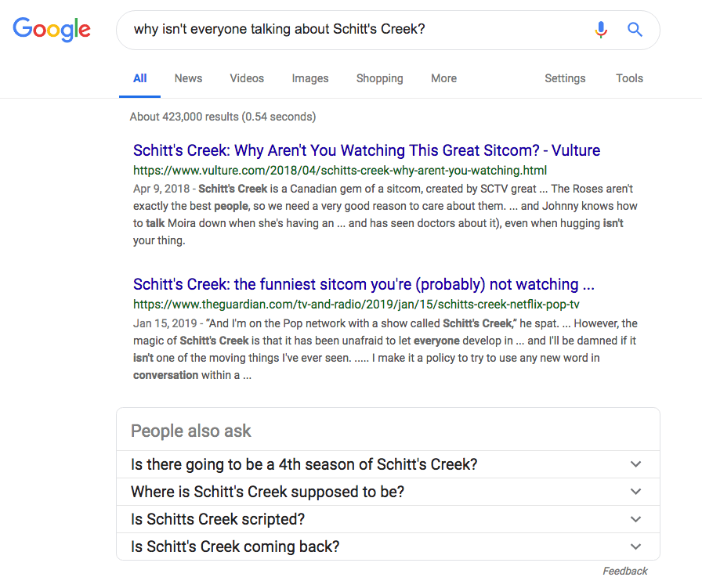This screenshot has width=702, height=588.
Task: Click the vulture.com green URL
Action: [x=340, y=171]
